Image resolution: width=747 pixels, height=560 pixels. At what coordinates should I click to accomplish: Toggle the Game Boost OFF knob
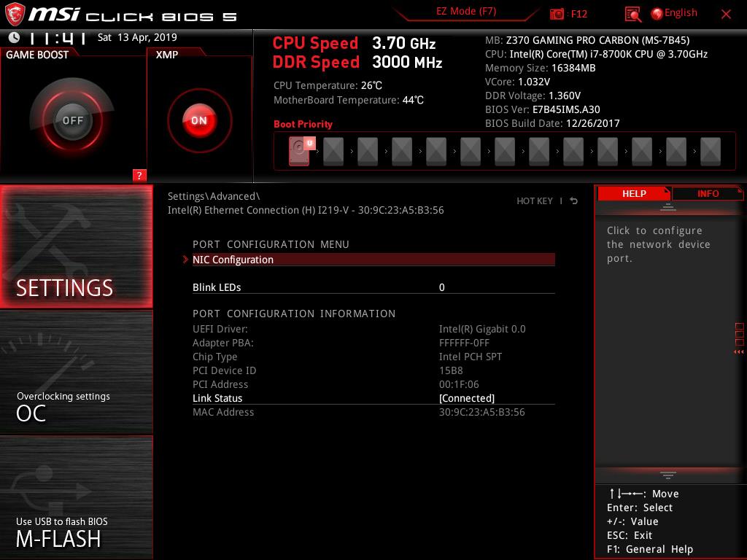pos(72,120)
